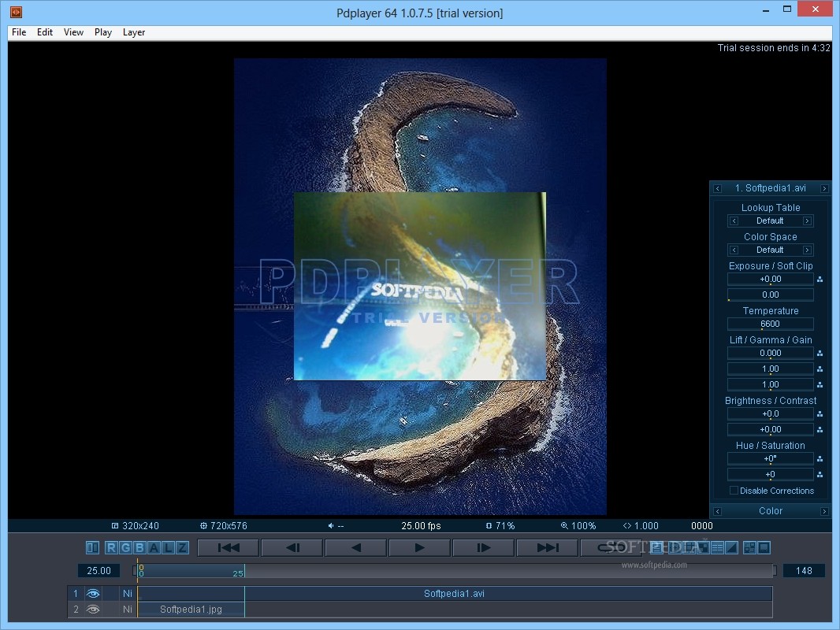Show layer 2 with its eye icon
The width and height of the screenshot is (840, 630).
pos(93,609)
